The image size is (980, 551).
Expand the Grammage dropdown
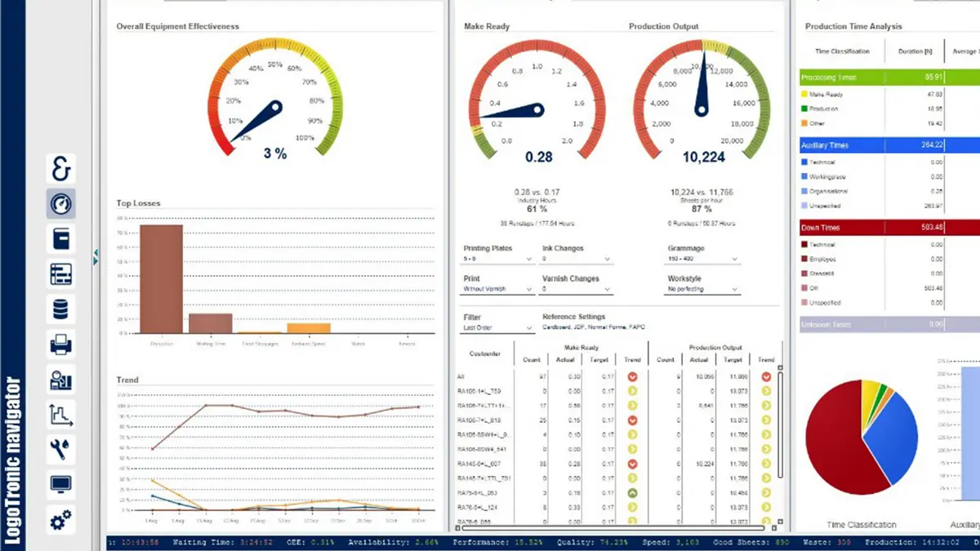click(x=702, y=259)
